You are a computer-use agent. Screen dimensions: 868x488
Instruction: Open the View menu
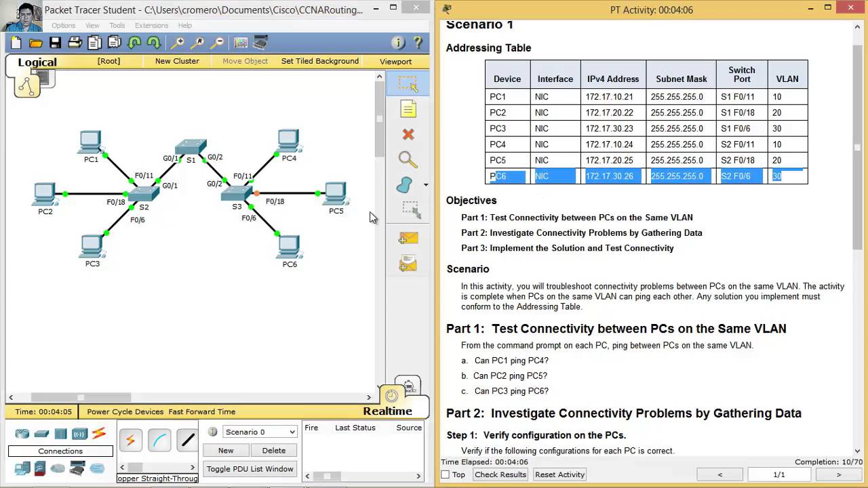92,26
